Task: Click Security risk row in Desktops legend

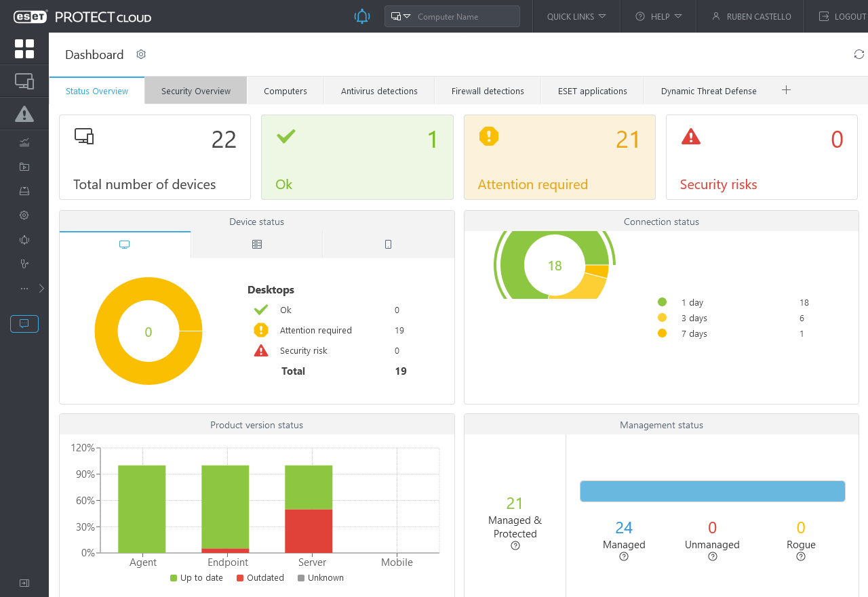Action: coord(328,351)
